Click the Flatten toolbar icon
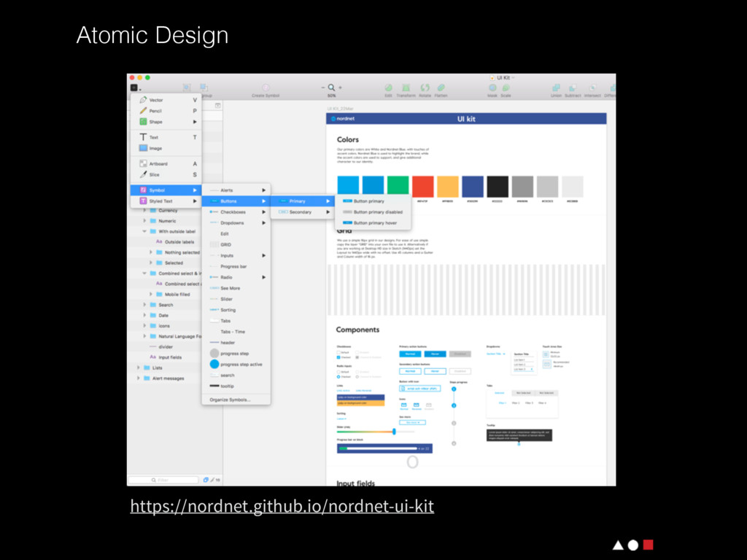Viewport: 747px width, 560px height. (x=441, y=87)
